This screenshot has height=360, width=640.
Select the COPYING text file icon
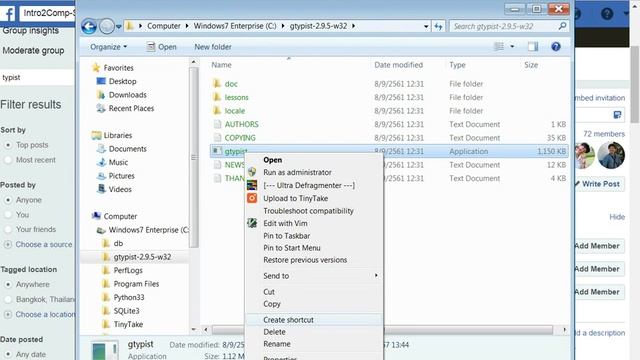point(218,138)
